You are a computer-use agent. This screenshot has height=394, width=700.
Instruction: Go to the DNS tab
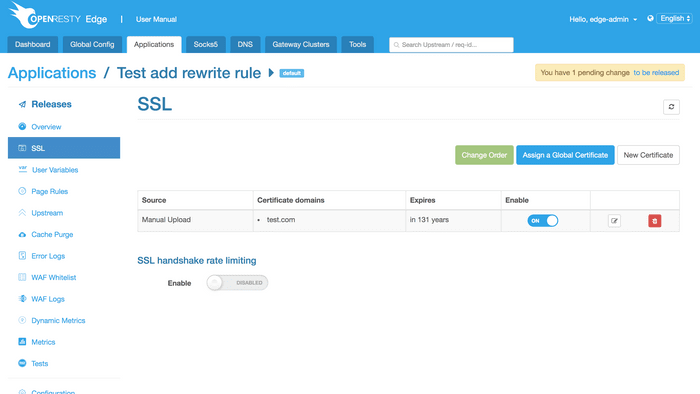point(245,45)
